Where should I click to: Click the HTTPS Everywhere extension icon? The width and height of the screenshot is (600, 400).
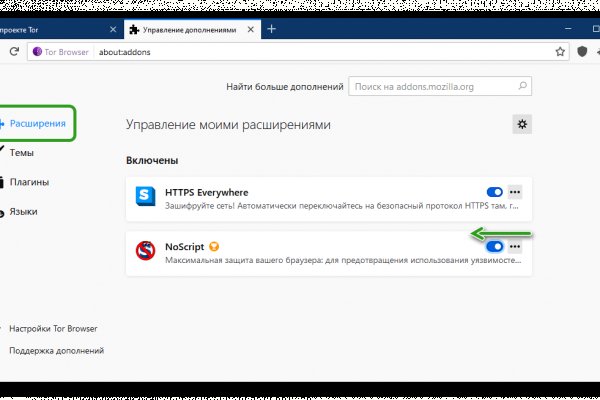[146, 196]
